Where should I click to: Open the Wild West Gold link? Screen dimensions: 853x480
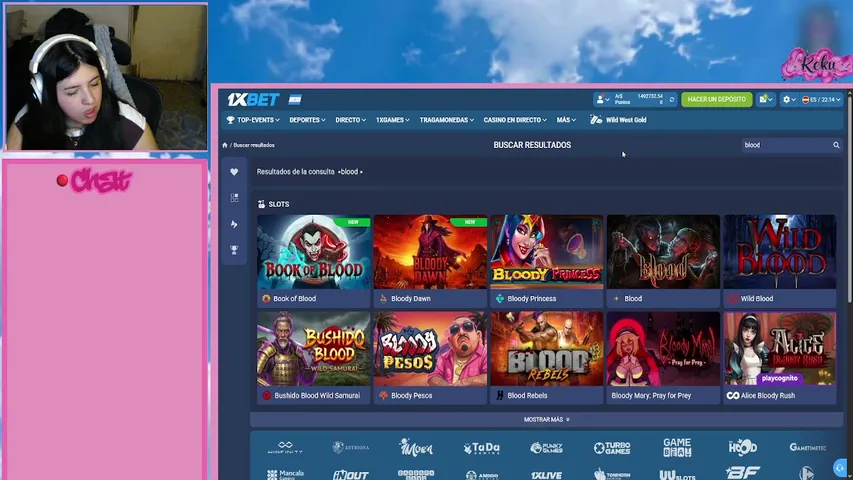[619, 120]
